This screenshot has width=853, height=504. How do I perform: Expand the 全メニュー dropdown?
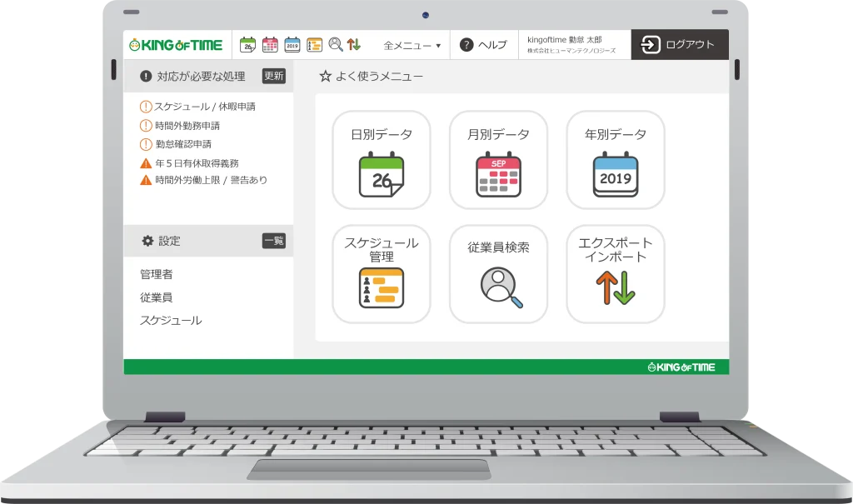tap(412, 45)
